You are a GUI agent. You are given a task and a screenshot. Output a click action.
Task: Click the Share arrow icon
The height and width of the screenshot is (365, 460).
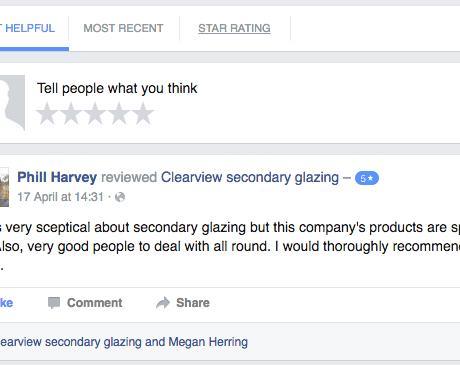point(163,303)
